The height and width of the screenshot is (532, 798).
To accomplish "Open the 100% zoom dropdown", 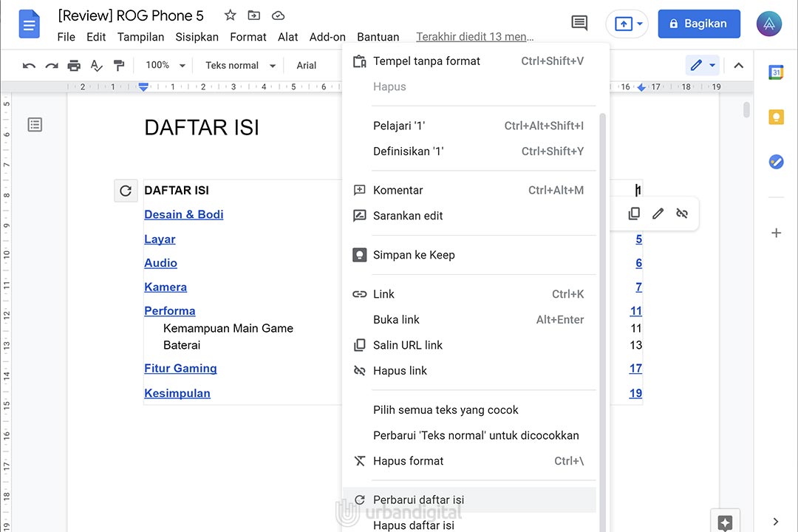I will click(x=165, y=65).
